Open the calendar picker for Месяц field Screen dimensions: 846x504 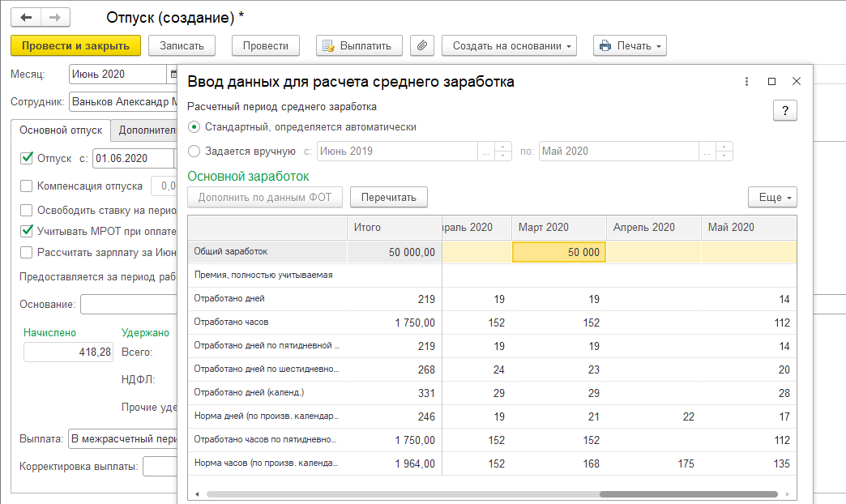pyautogui.click(x=173, y=75)
